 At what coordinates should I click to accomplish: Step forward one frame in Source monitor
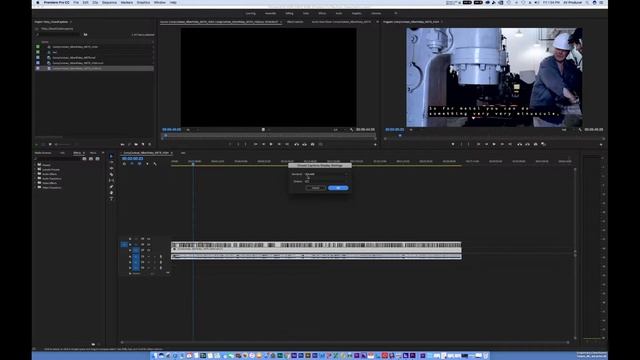pos(279,144)
